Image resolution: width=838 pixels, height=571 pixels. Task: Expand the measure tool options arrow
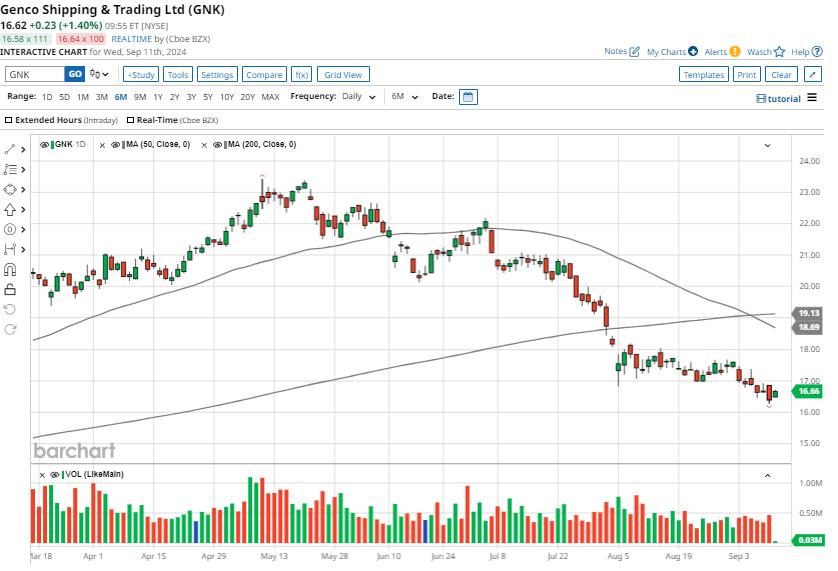click(x=23, y=250)
